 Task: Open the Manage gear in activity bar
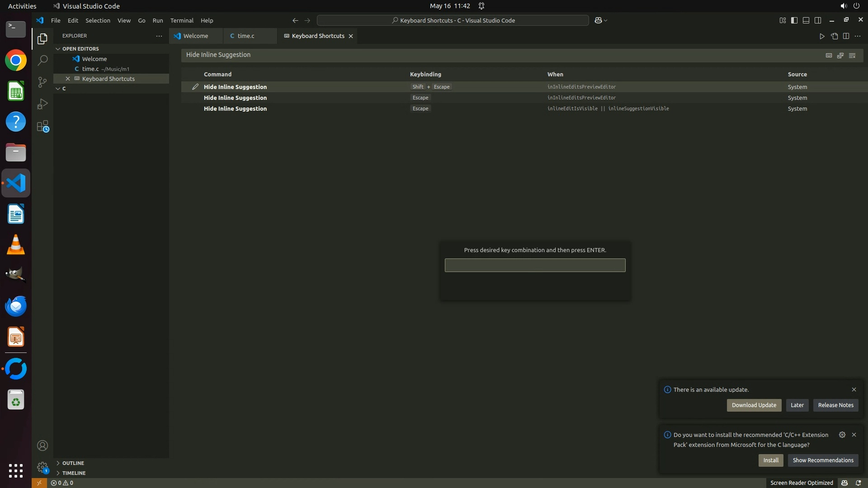coord(42,467)
